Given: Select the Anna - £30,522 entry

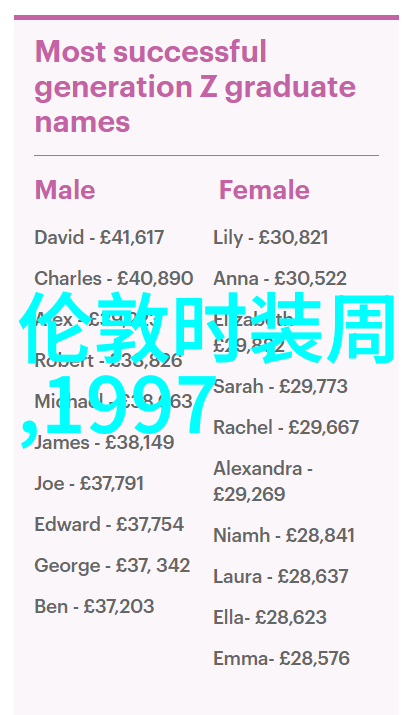Looking at the screenshot, I should (x=280, y=279).
